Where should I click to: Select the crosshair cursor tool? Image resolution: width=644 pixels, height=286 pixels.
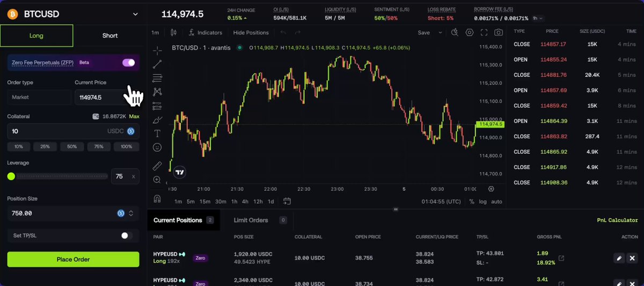[157, 51]
